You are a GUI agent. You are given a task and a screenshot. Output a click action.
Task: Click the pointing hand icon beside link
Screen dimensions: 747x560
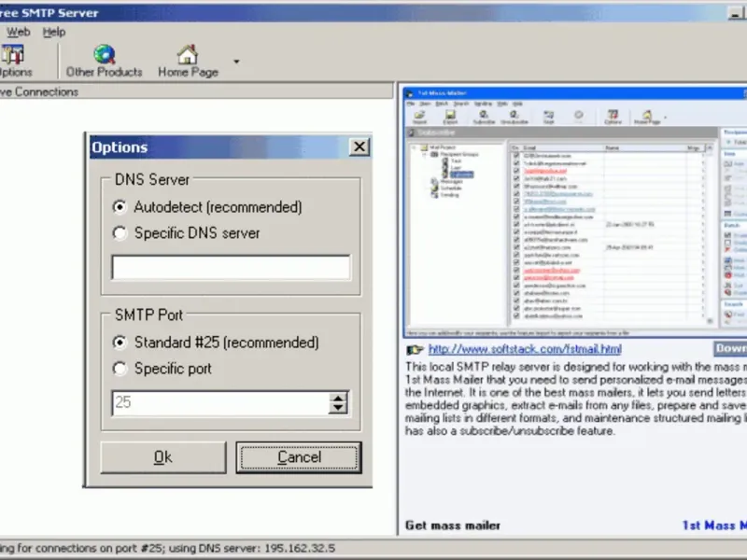pyautogui.click(x=415, y=350)
